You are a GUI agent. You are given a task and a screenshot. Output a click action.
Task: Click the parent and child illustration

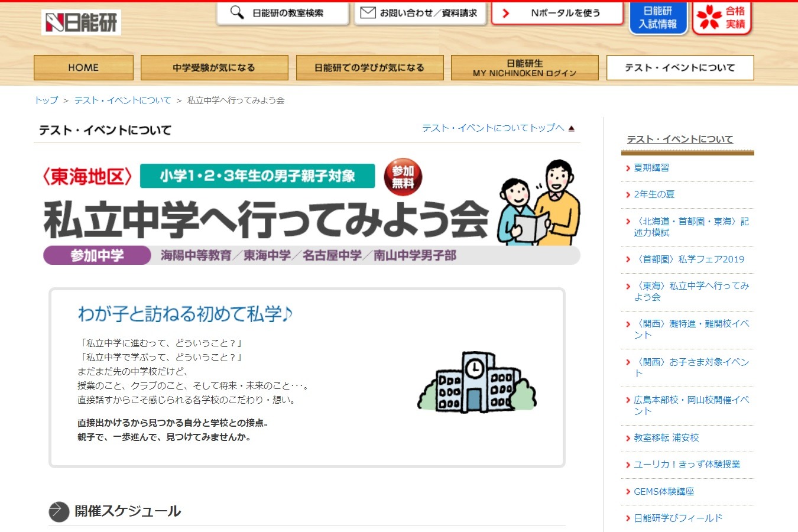(x=539, y=202)
